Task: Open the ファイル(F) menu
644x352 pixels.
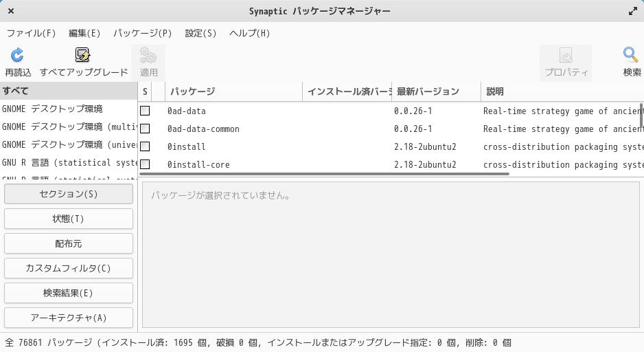Action: (31, 33)
